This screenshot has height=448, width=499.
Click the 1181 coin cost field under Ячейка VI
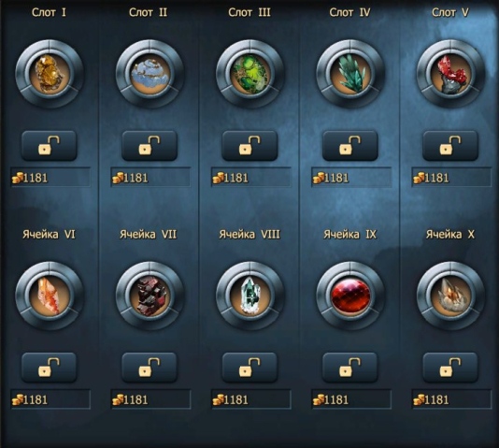click(50, 399)
